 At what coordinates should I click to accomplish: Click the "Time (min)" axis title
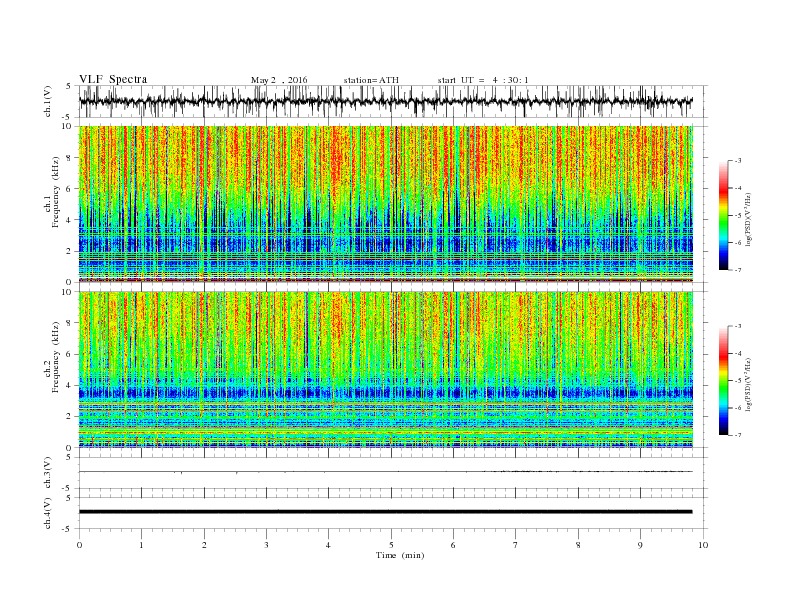pyautogui.click(x=400, y=555)
